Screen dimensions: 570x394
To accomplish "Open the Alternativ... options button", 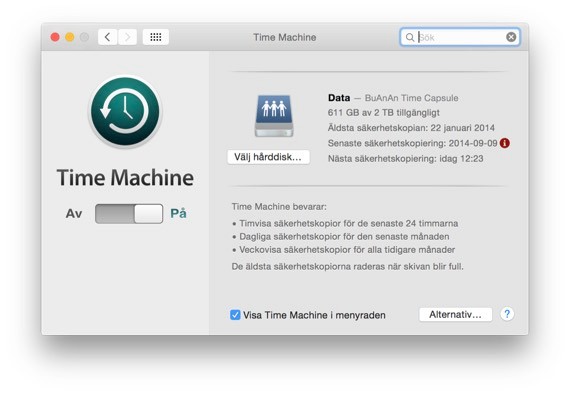I will pos(455,314).
